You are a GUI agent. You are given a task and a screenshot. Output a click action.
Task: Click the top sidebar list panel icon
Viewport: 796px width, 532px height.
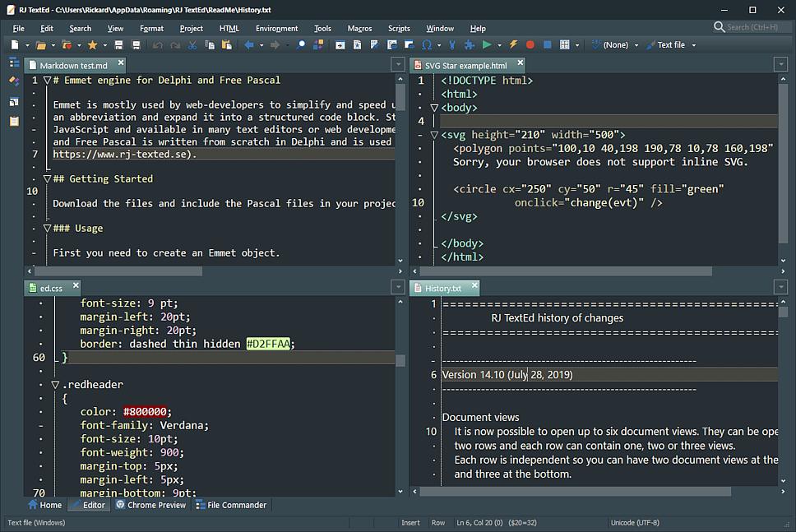[14, 62]
